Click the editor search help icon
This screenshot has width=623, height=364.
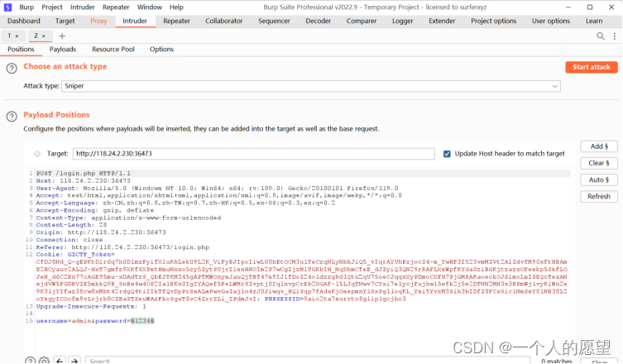30,361
